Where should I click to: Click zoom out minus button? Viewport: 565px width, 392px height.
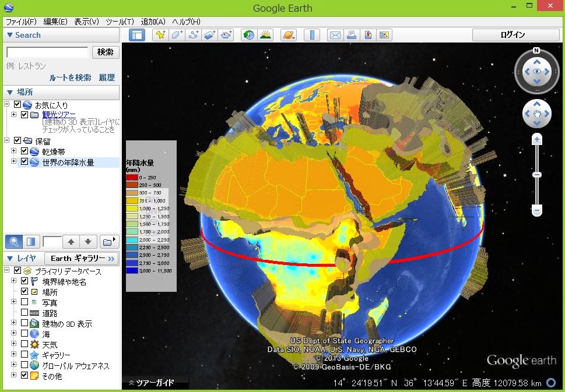pyautogui.click(x=537, y=210)
